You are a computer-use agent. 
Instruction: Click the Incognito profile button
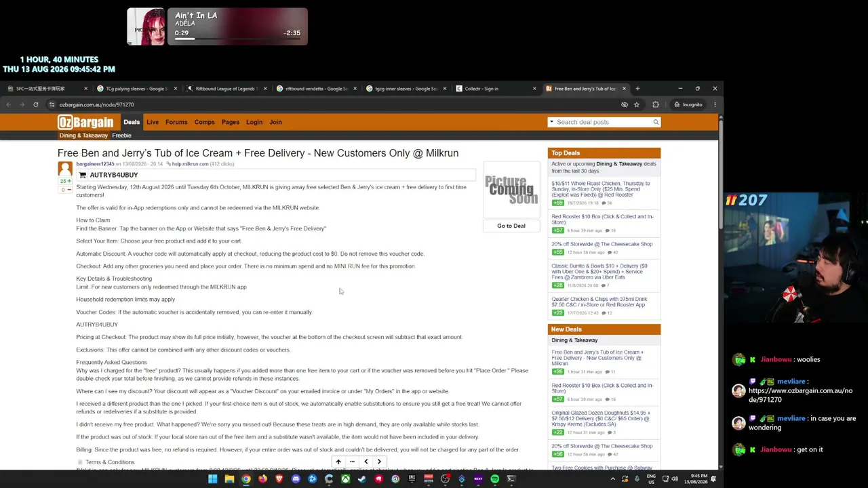click(688, 104)
